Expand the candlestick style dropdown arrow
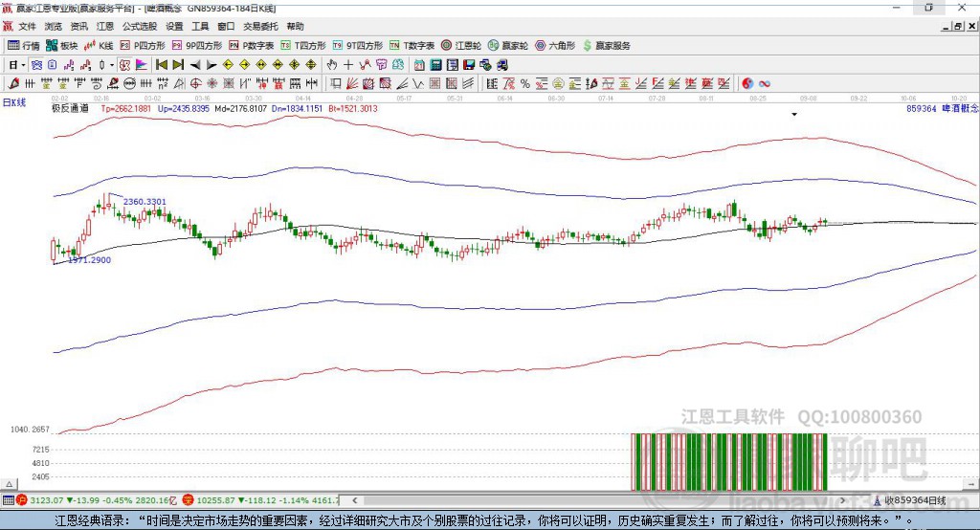The image size is (980, 530). [x=112, y=65]
